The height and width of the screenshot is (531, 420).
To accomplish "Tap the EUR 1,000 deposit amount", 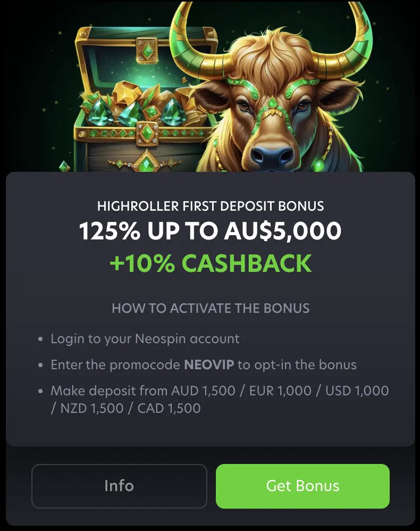I will click(280, 391).
